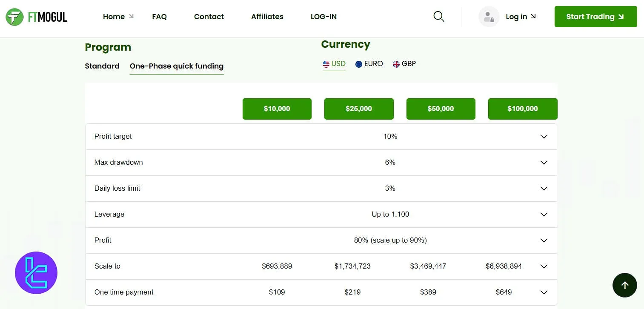Expand the Leverage details row
This screenshot has width=644, height=309.
tap(544, 215)
